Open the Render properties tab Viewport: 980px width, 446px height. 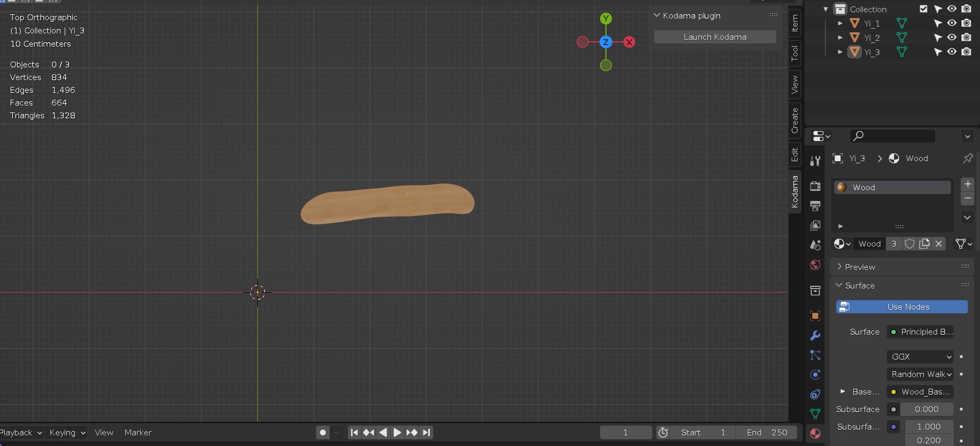click(816, 186)
